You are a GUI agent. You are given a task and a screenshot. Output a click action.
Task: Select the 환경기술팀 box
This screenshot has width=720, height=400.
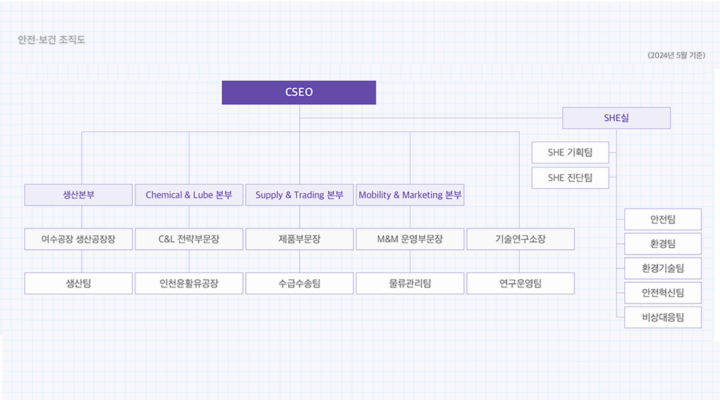(x=662, y=268)
